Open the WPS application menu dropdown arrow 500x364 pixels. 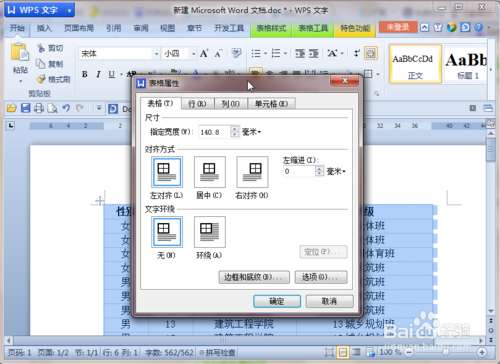click(69, 10)
